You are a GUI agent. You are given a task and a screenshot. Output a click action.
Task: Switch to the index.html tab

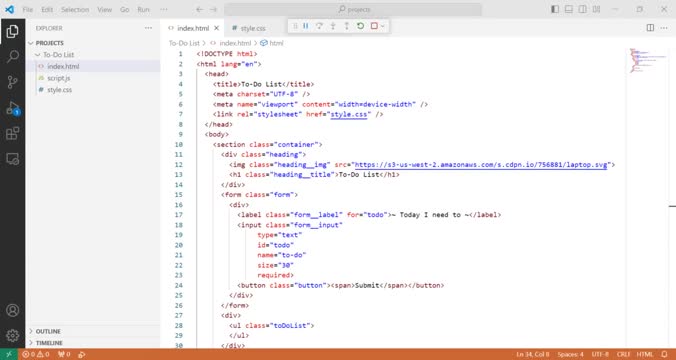pyautogui.click(x=193, y=28)
